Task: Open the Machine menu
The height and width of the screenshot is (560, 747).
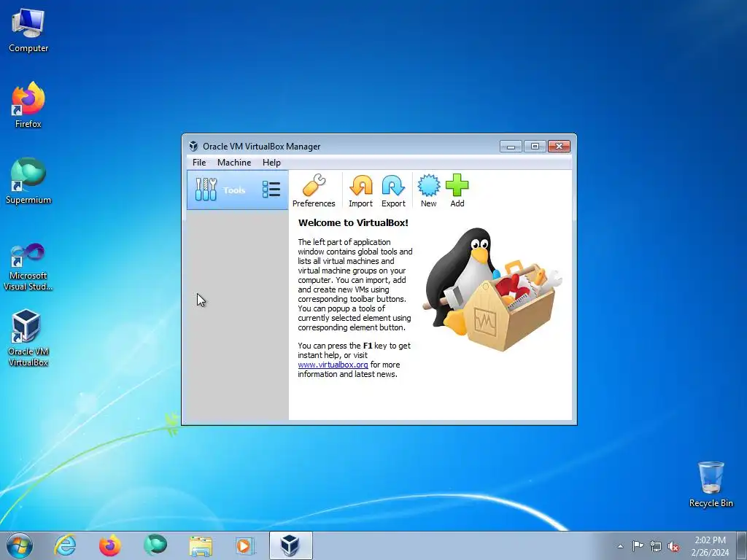Action: pyautogui.click(x=234, y=163)
